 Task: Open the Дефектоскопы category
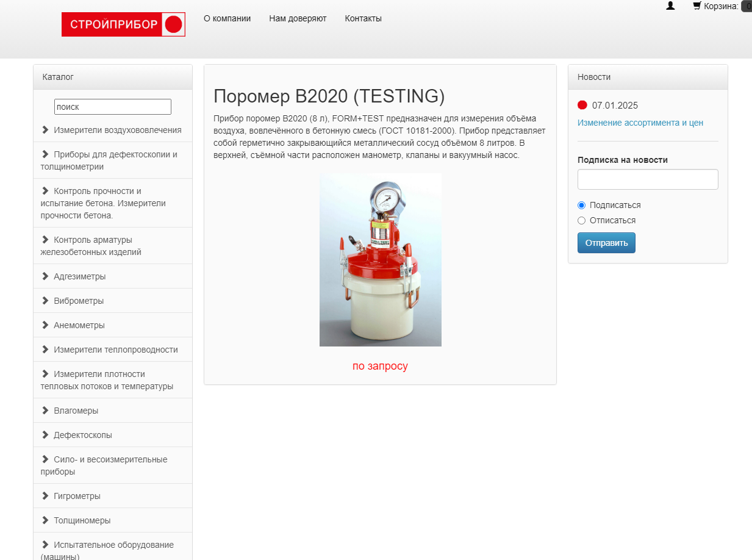tap(83, 435)
